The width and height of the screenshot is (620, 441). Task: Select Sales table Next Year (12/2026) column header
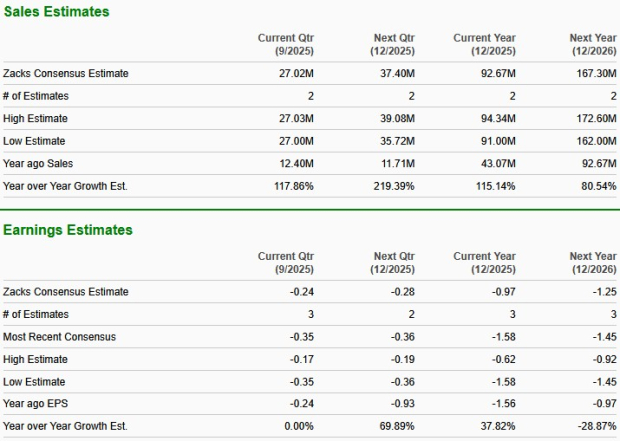pyautogui.click(x=592, y=44)
